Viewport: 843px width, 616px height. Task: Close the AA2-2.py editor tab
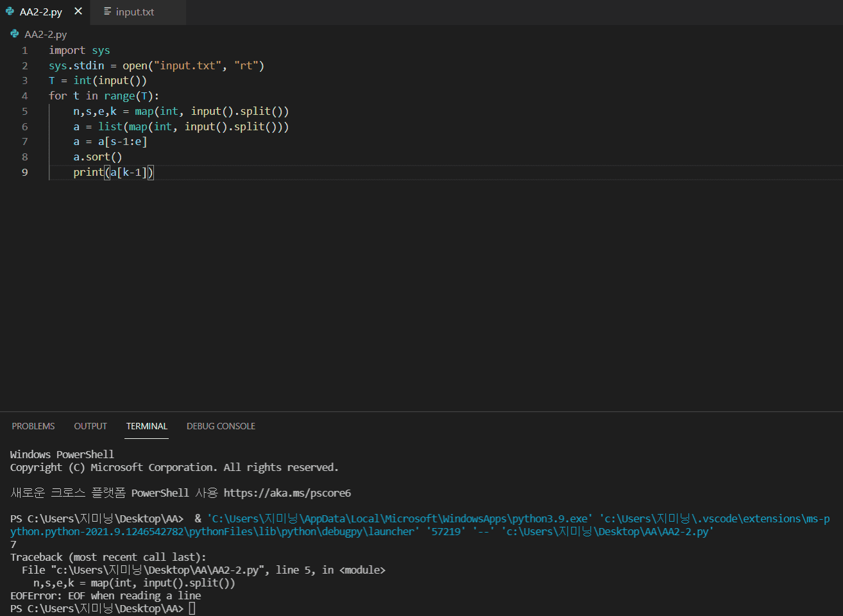[x=78, y=12]
